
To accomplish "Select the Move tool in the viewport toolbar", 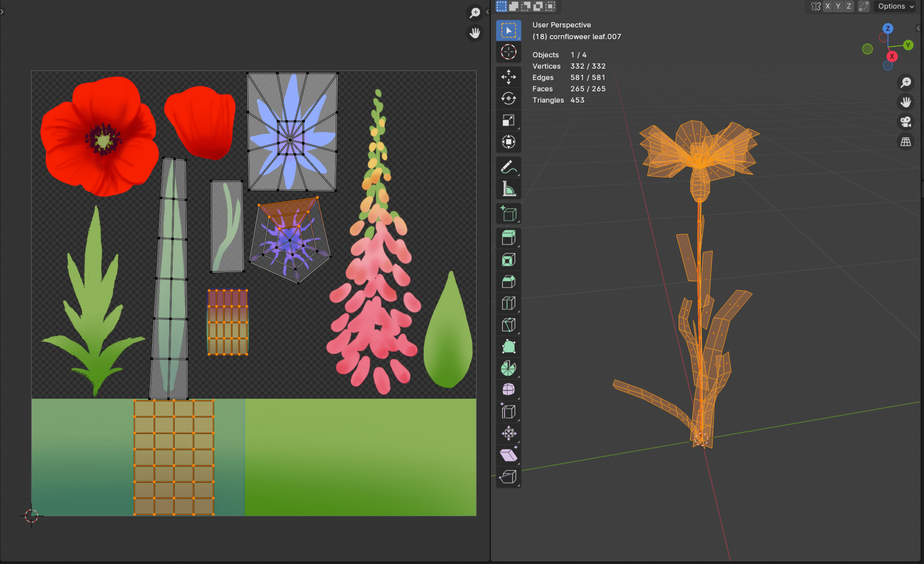I will tap(508, 77).
